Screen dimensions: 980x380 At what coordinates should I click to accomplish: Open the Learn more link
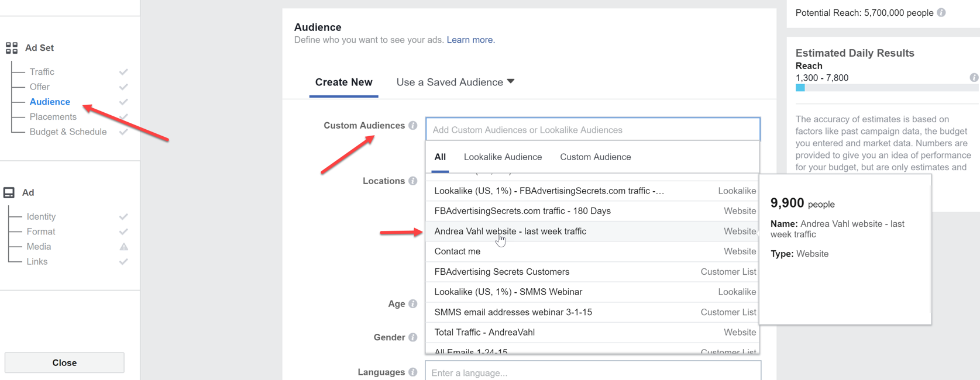[470, 40]
